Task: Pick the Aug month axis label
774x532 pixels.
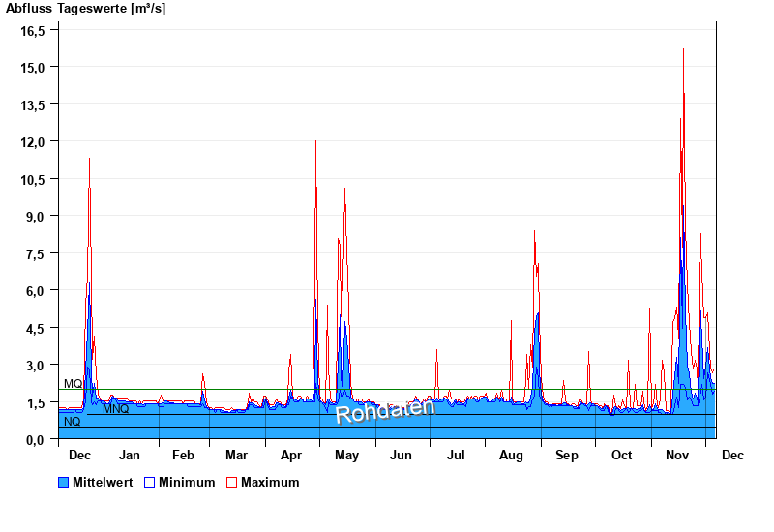Action: (511, 455)
